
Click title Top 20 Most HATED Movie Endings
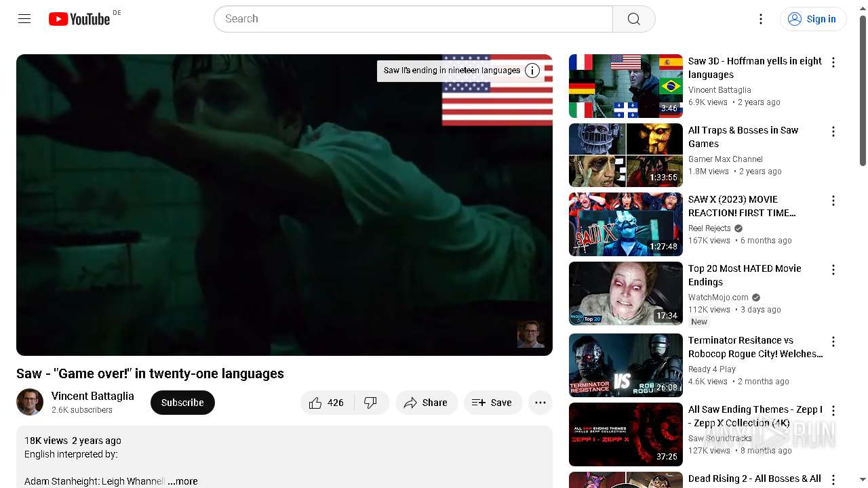click(745, 275)
